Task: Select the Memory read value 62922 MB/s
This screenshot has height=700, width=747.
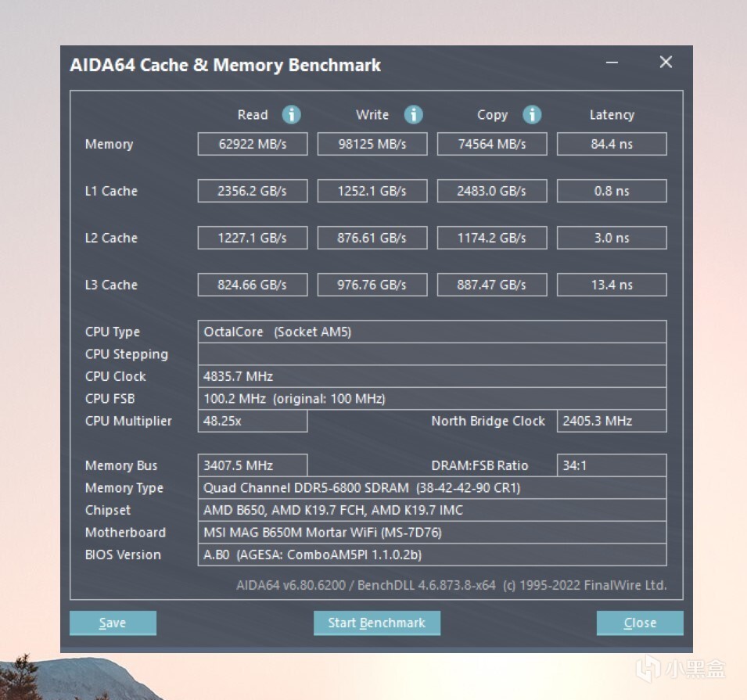Action: 253,144
